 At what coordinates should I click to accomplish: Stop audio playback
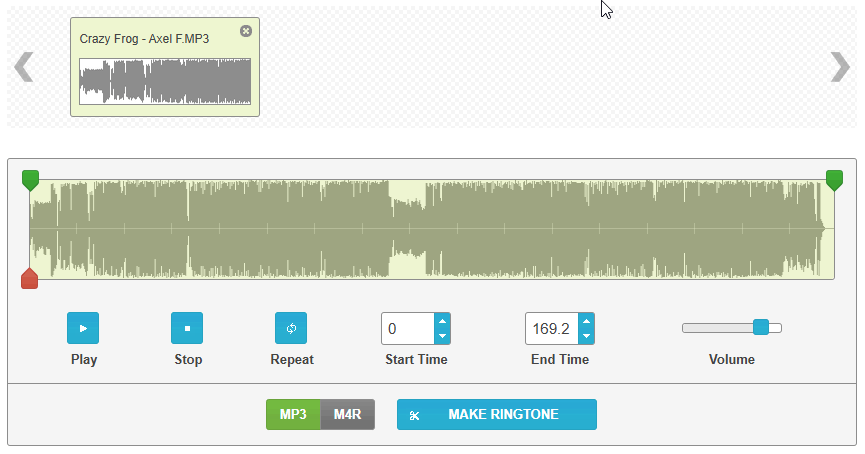point(187,328)
